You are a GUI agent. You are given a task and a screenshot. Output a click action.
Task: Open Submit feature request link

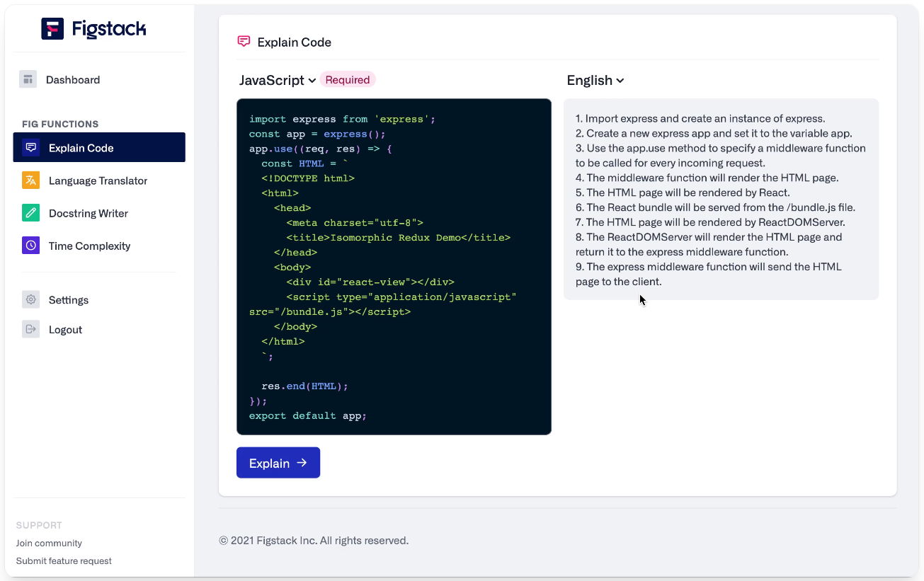click(x=64, y=560)
